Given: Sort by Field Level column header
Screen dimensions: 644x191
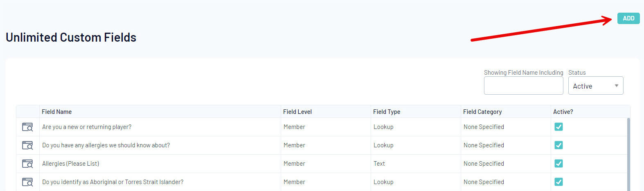Looking at the screenshot, I should point(297,112).
